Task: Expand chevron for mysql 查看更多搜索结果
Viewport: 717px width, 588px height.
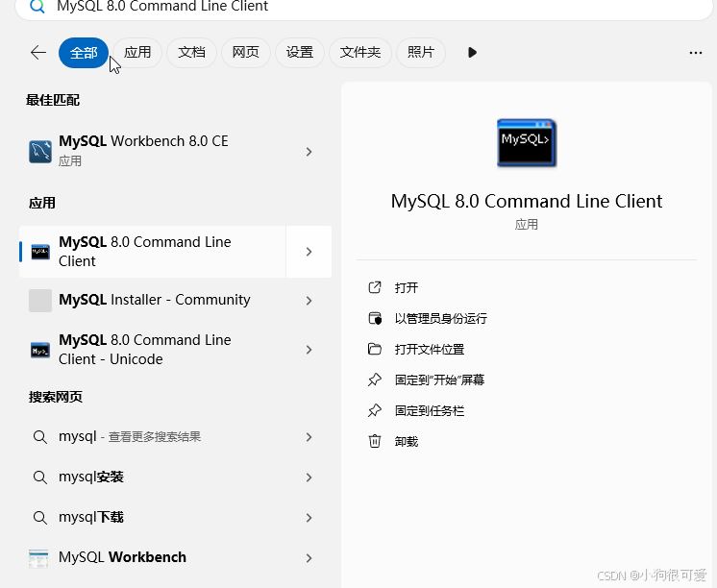Action: (x=309, y=437)
